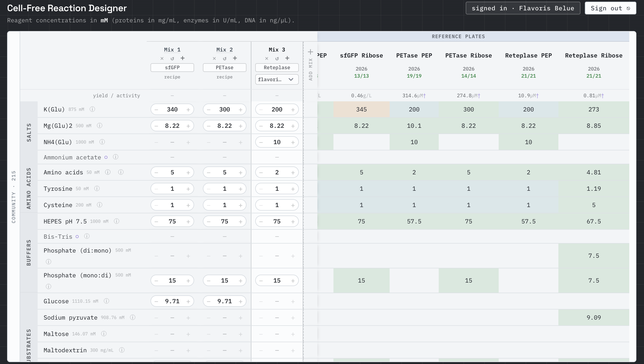Select the Mix 2 column title
The height and width of the screenshot is (364, 644).
click(225, 50)
